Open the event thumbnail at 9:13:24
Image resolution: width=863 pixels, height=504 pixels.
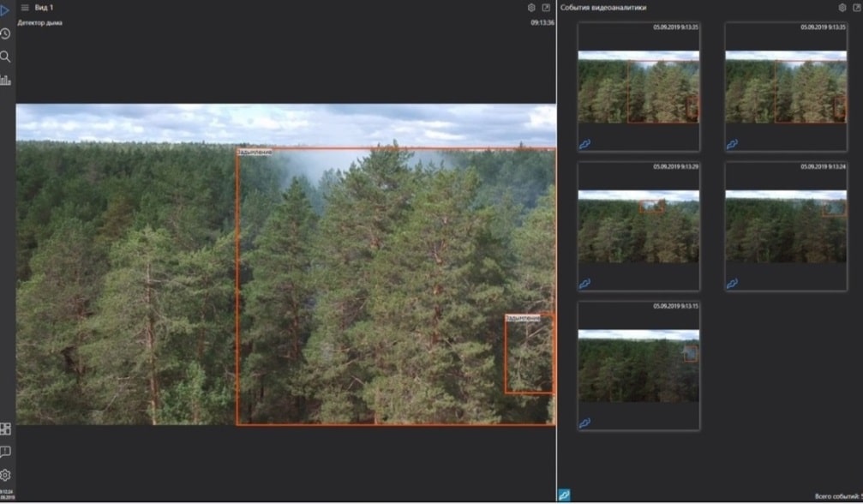[x=785, y=226]
